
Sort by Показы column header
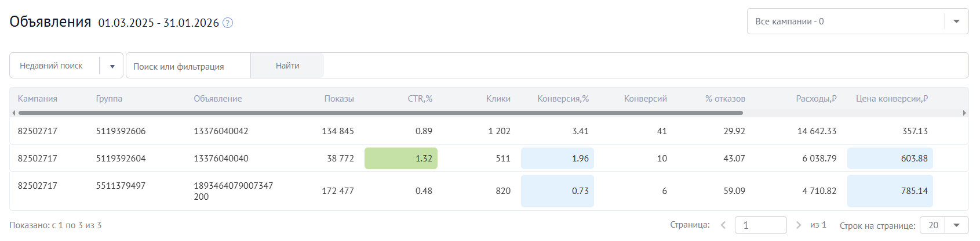pyautogui.click(x=339, y=99)
